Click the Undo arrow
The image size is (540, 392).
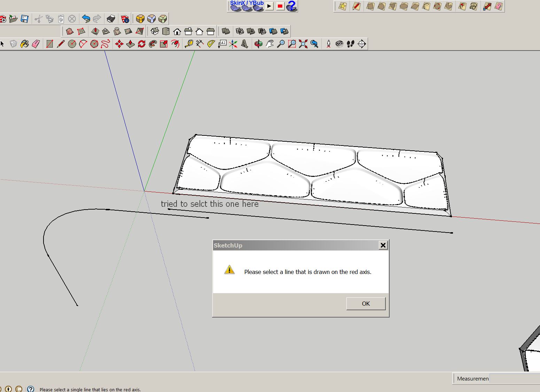tap(86, 19)
